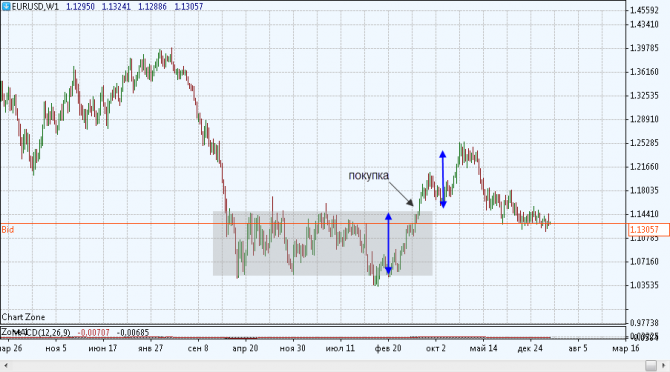Click the horizontal scrollbar thumb

(651, 366)
